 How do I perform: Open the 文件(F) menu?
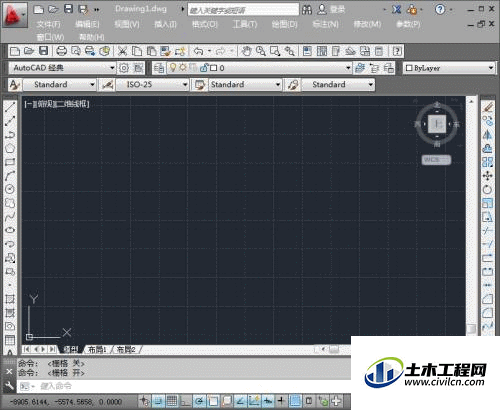[48, 24]
